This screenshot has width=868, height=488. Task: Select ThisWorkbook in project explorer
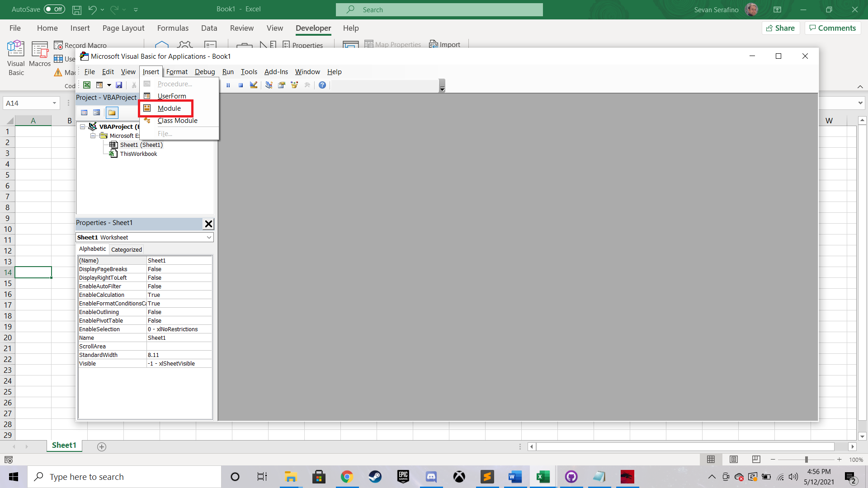138,154
